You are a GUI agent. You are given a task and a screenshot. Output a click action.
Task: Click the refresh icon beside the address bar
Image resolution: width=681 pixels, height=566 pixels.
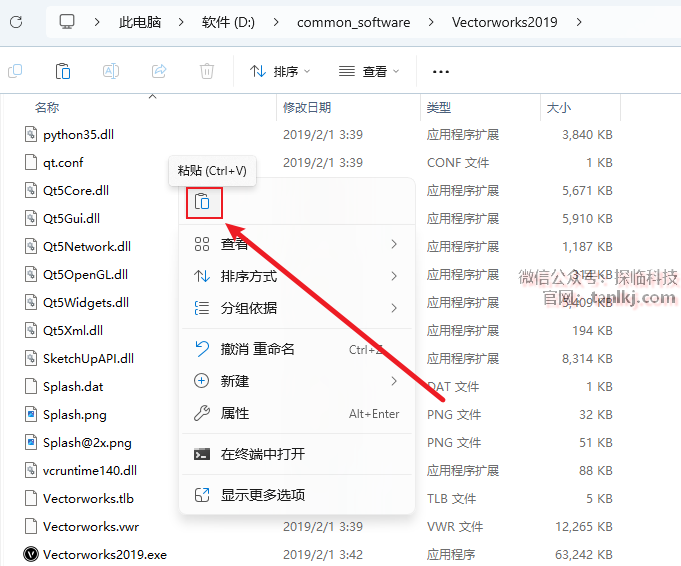click(x=16, y=22)
